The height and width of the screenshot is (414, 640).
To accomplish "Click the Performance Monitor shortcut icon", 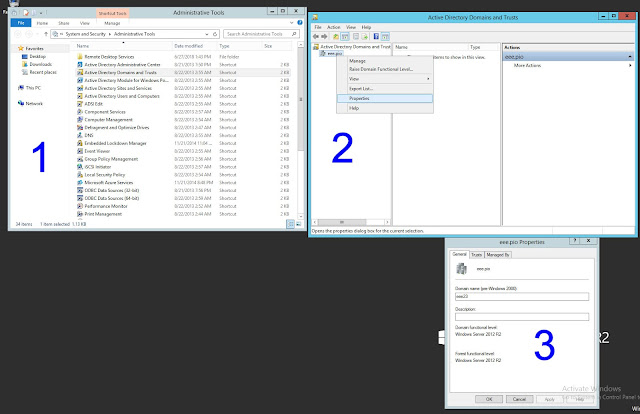I will (80, 206).
